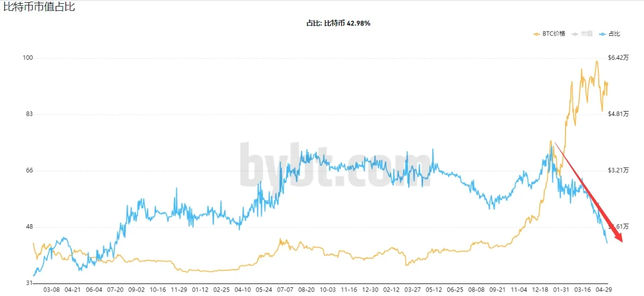Click the $4.81万 right axis label
Image resolution: width=644 pixels, height=296 pixels.
point(618,114)
